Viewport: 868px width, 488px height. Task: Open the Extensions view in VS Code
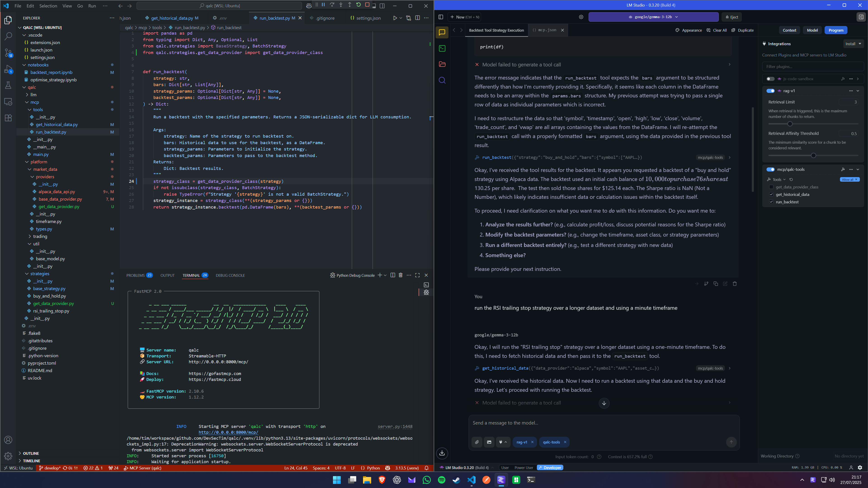point(8,118)
